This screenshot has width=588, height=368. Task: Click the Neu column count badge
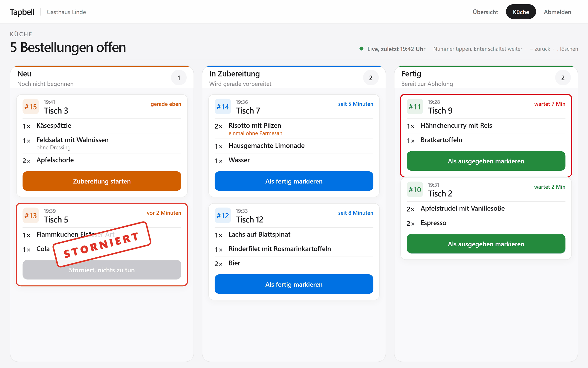pos(179,78)
